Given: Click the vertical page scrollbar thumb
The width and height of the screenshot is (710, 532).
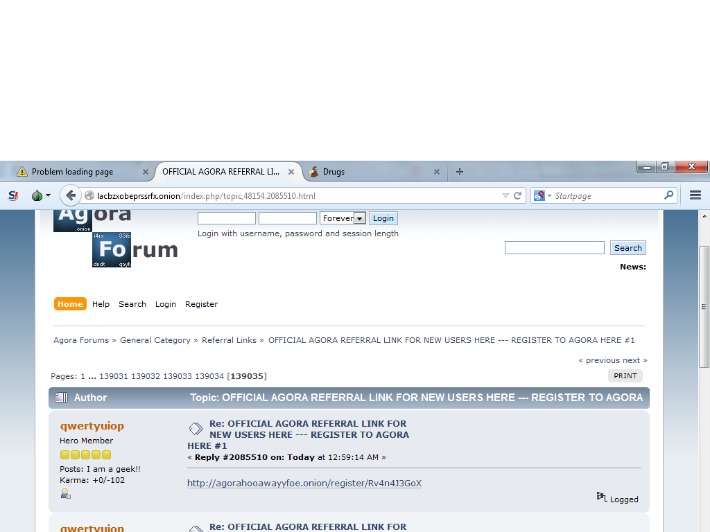Looking at the screenshot, I should point(703,307).
